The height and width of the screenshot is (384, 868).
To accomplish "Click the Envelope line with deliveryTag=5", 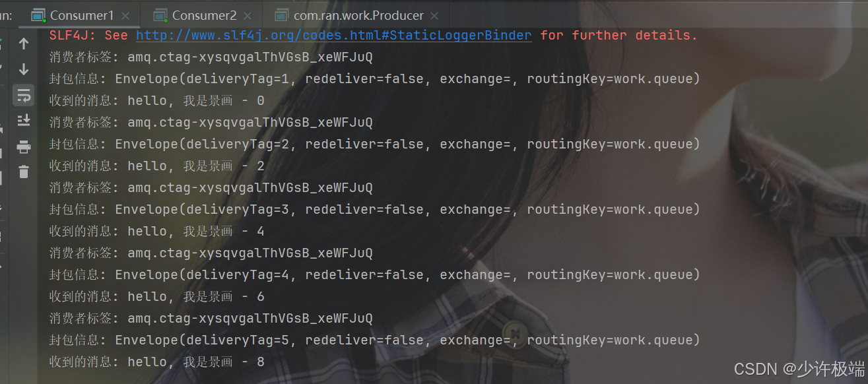I will pyautogui.click(x=374, y=340).
